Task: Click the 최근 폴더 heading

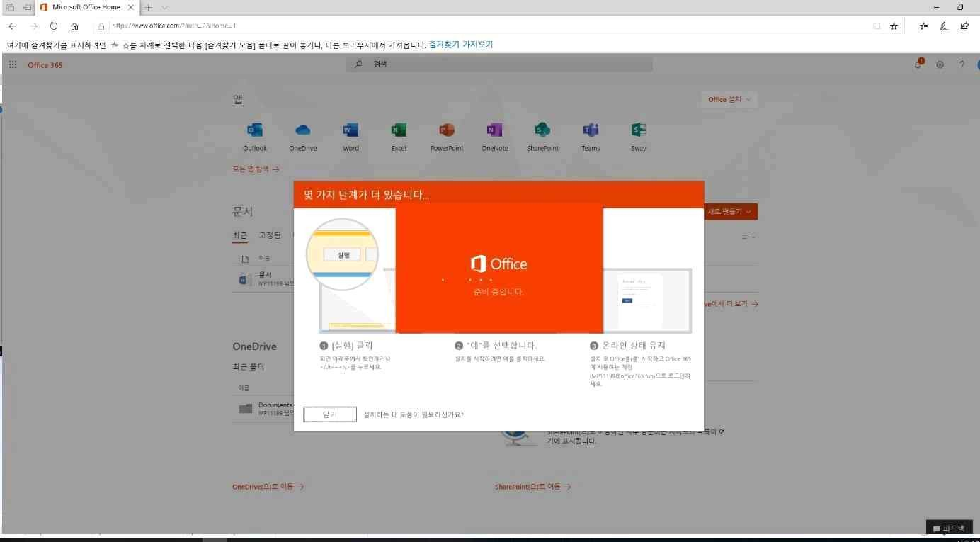Action: pyautogui.click(x=249, y=367)
